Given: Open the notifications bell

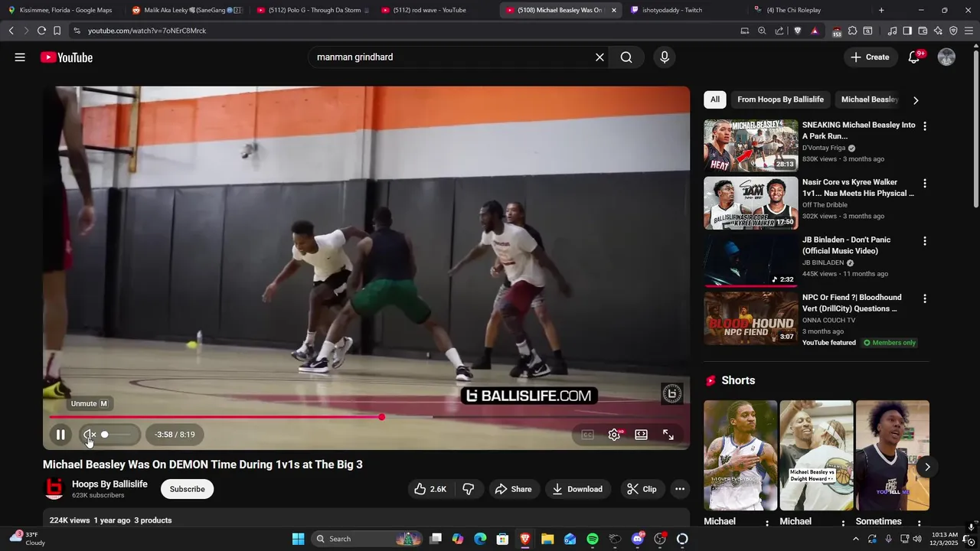Looking at the screenshot, I should coord(914,57).
